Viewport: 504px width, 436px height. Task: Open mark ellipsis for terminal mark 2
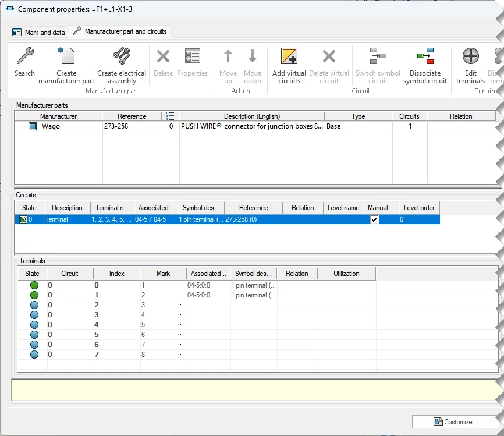182,295
